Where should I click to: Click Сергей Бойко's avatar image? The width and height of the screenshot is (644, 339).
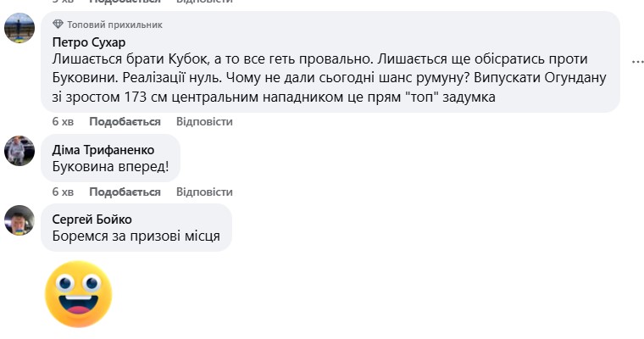pyautogui.click(x=19, y=220)
